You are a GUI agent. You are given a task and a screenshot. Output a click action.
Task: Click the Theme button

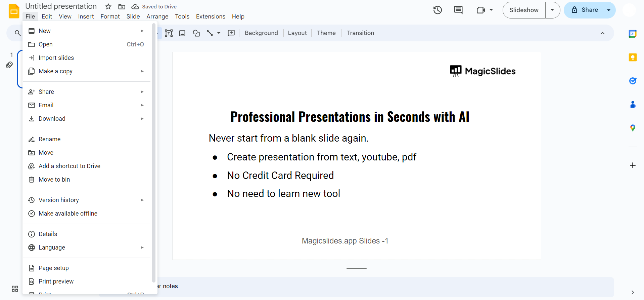326,33
